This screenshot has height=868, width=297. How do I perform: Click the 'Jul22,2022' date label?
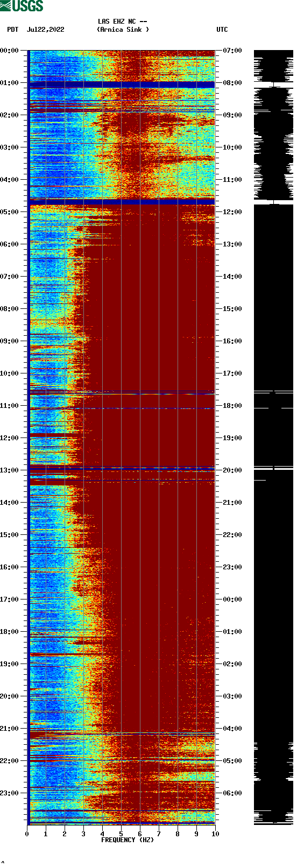click(45, 30)
